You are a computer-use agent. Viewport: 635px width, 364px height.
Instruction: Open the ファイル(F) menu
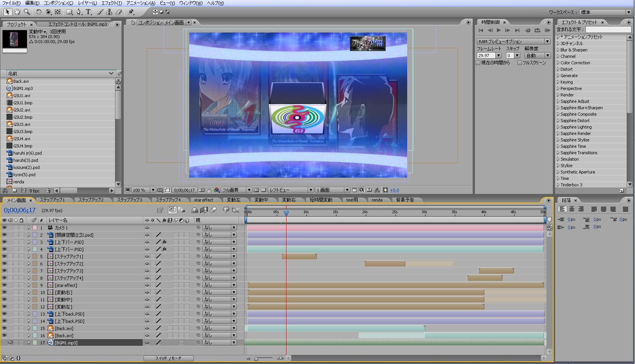pyautogui.click(x=11, y=3)
